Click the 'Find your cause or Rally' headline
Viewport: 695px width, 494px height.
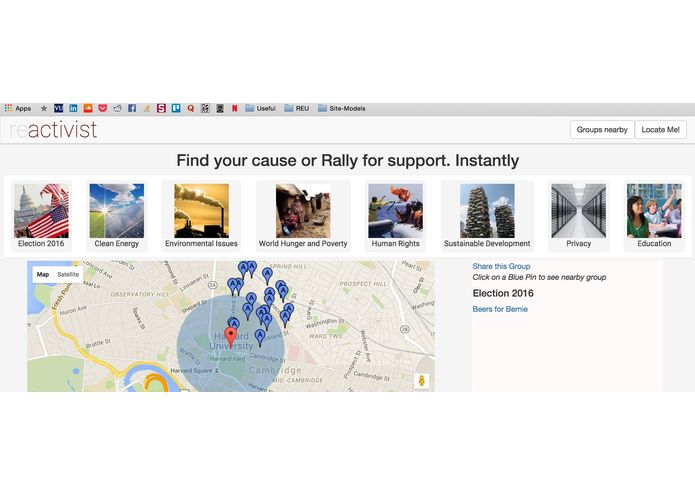348,160
